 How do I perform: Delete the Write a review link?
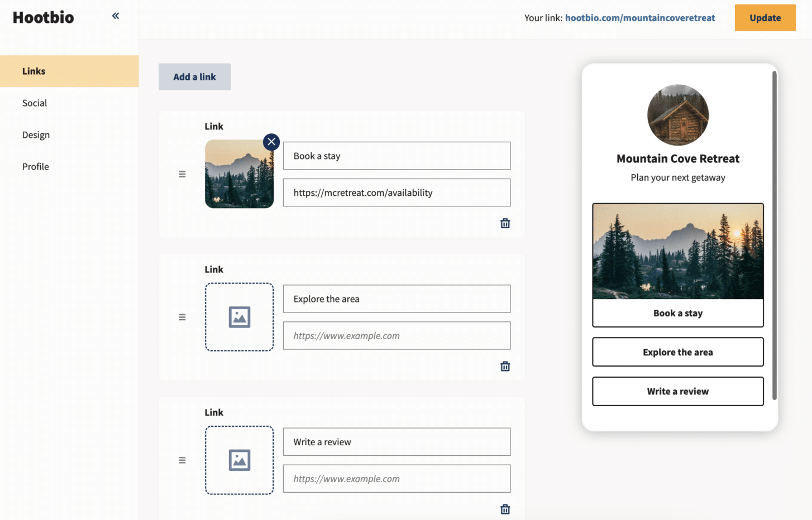(x=505, y=509)
